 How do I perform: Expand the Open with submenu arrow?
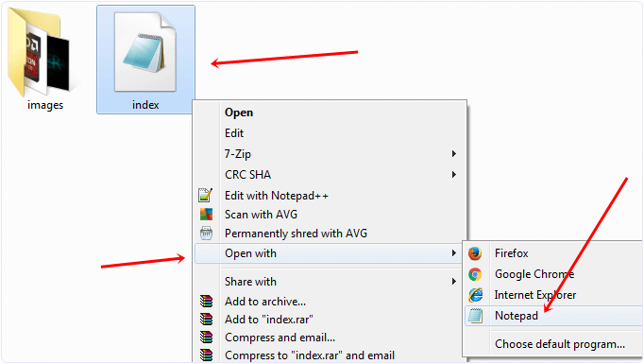454,253
